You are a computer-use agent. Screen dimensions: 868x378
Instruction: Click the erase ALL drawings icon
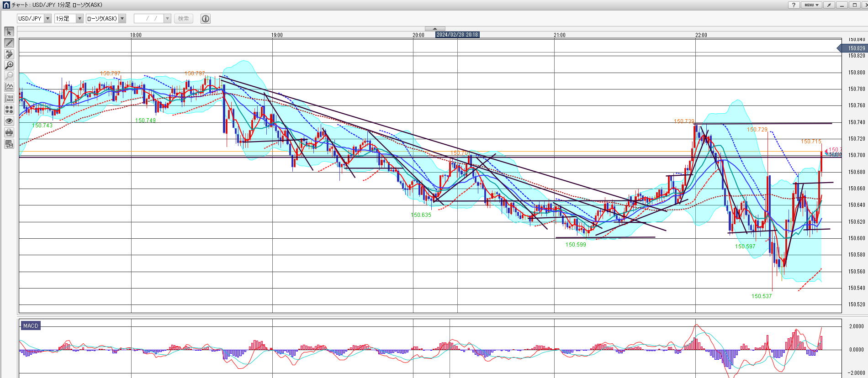(x=9, y=54)
